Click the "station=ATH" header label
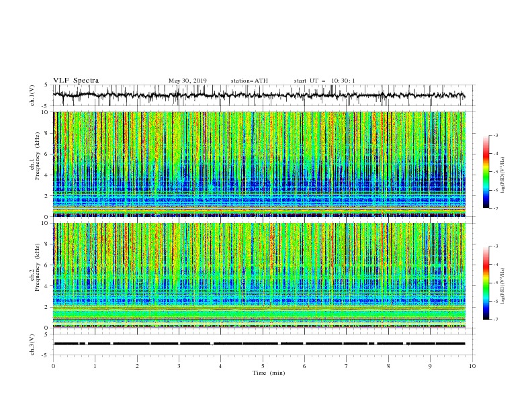This screenshot has height=411, width=532. 249,81
